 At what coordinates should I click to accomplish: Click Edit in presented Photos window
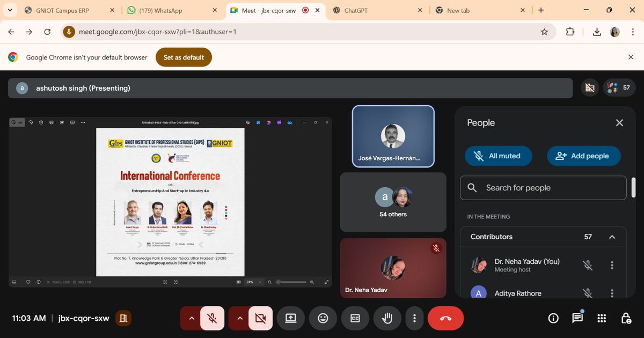tap(17, 122)
